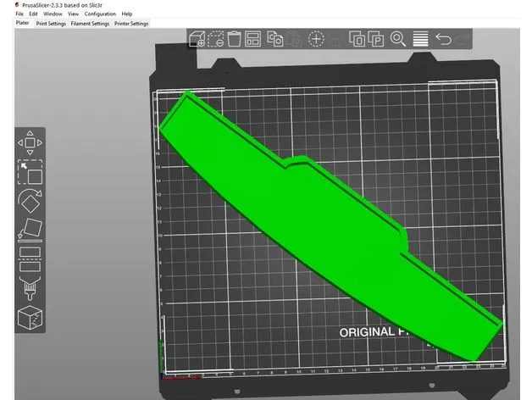Switch to the Plater tab

[22, 23]
